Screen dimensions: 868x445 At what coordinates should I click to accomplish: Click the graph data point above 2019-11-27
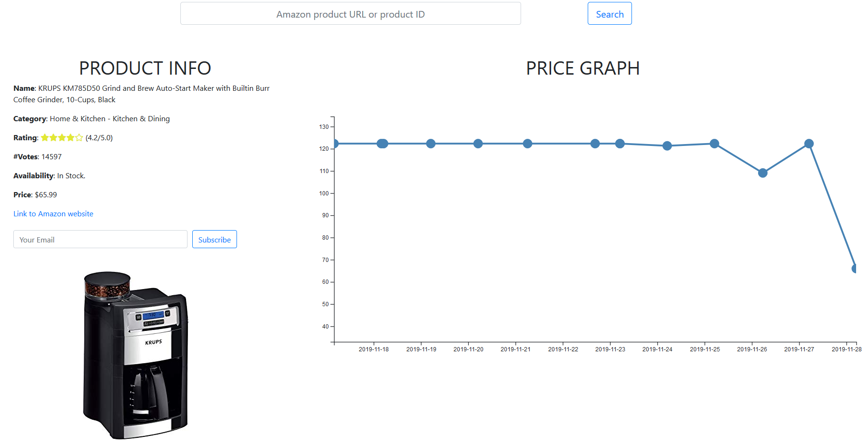coord(809,144)
